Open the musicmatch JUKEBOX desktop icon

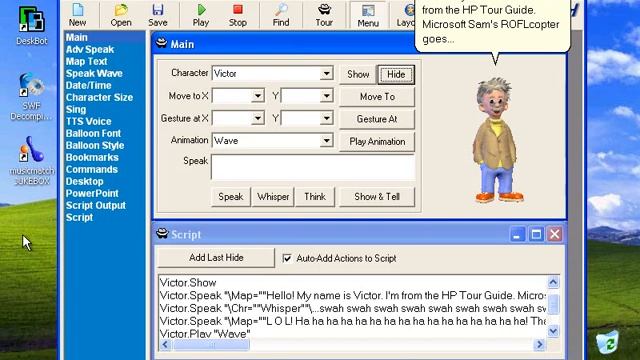pos(32,160)
